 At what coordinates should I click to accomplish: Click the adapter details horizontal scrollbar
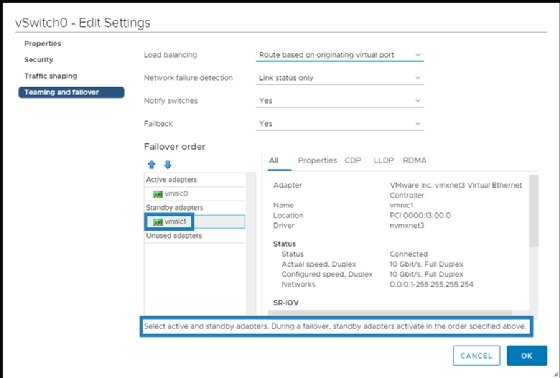(x=390, y=313)
